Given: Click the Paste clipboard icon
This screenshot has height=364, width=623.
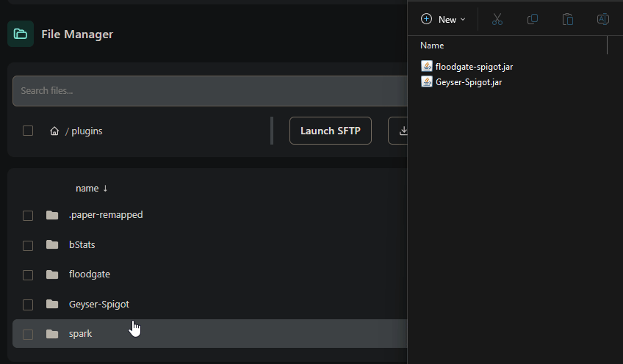Looking at the screenshot, I should pos(567,20).
